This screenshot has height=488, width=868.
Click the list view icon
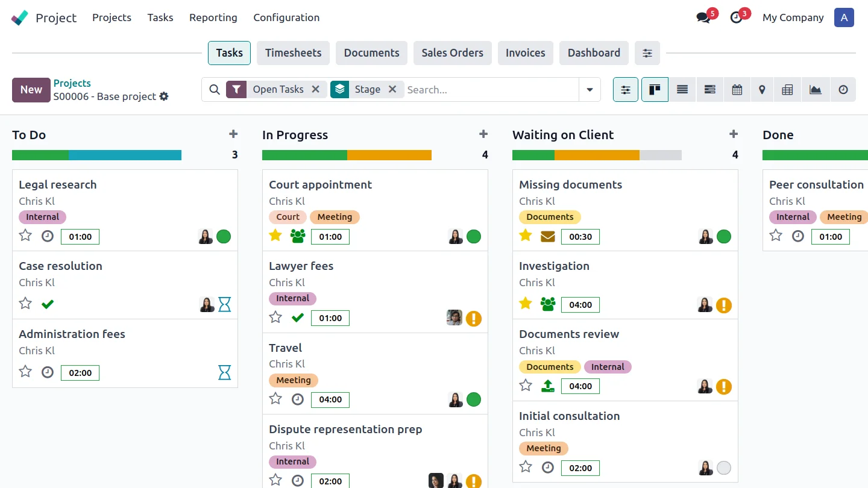point(682,90)
